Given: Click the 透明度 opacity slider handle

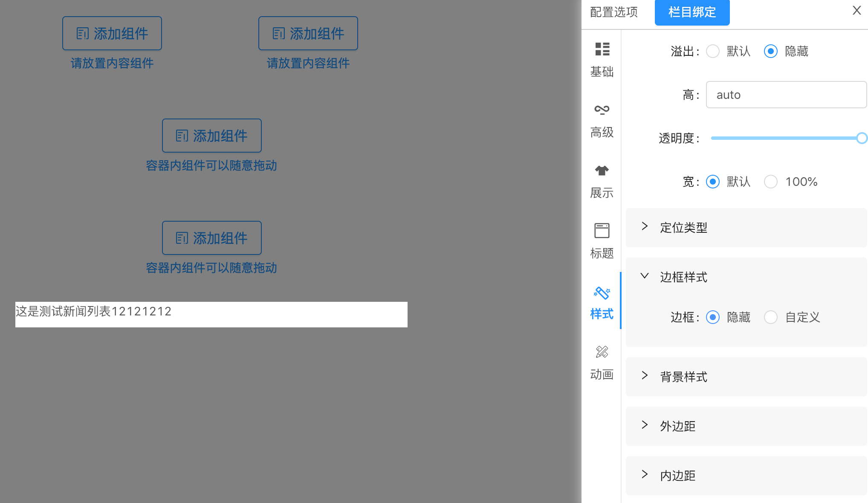Looking at the screenshot, I should (x=862, y=138).
